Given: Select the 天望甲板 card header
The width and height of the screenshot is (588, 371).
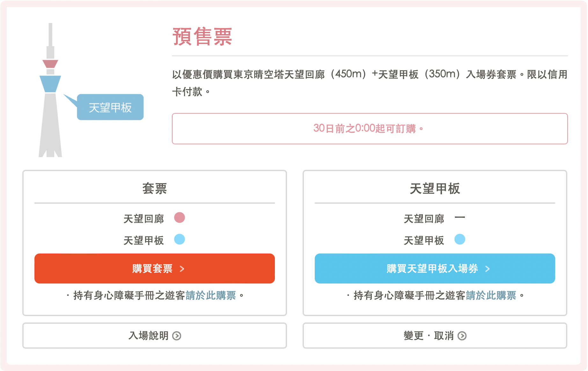Looking at the screenshot, I should (x=434, y=188).
